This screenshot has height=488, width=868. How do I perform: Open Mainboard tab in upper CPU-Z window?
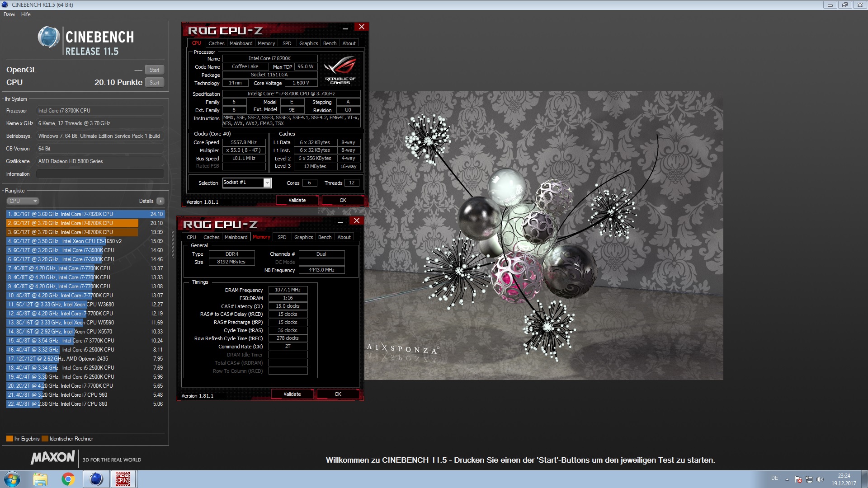(241, 43)
